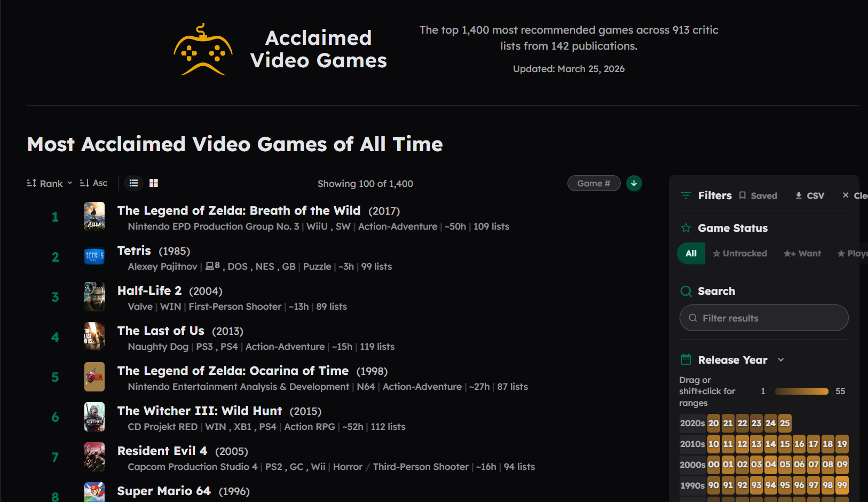Screen dimensions: 868x502
Task: Open the Super Mario 64 title link
Action: (164, 491)
